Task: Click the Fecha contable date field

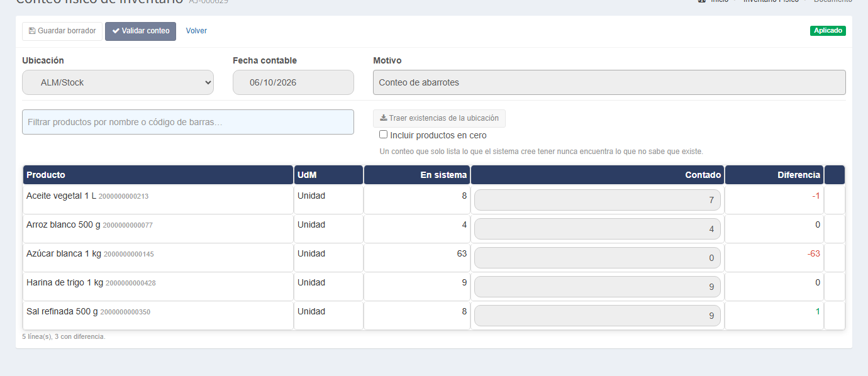Action: point(293,82)
